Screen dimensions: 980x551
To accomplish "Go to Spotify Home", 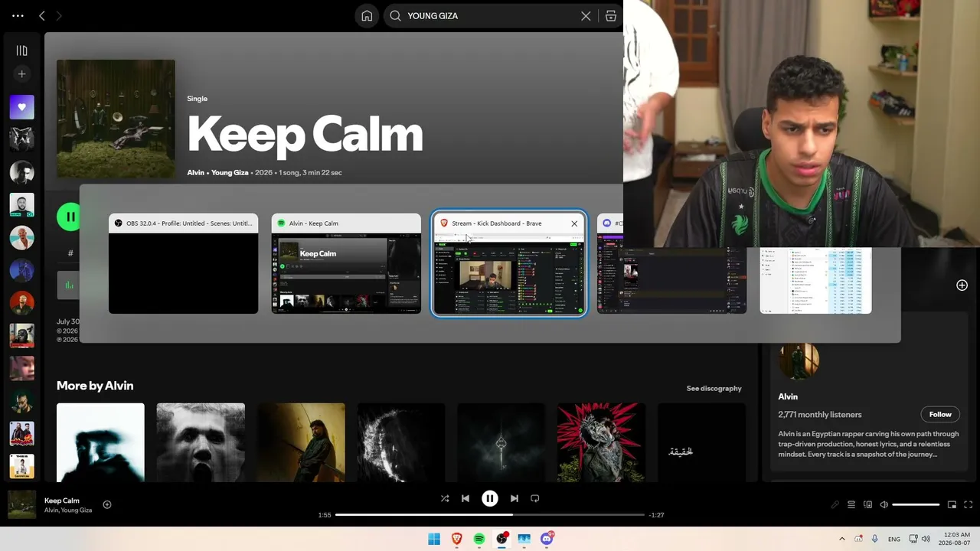I will [367, 15].
